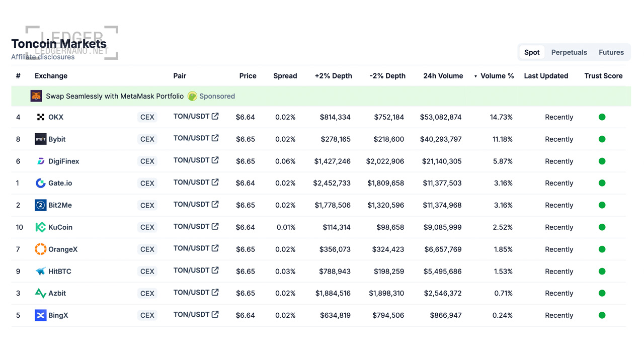Open TON/USDT pair link for Azbit
Screen dimensions: 644x362
(191, 292)
